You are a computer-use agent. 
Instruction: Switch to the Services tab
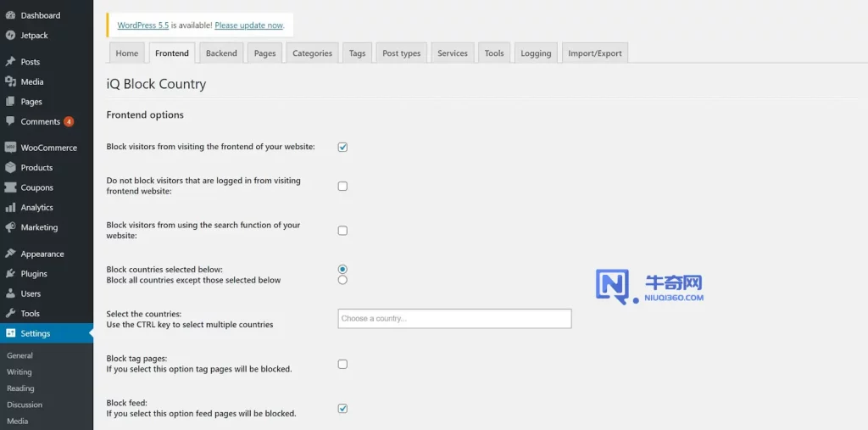(x=453, y=53)
